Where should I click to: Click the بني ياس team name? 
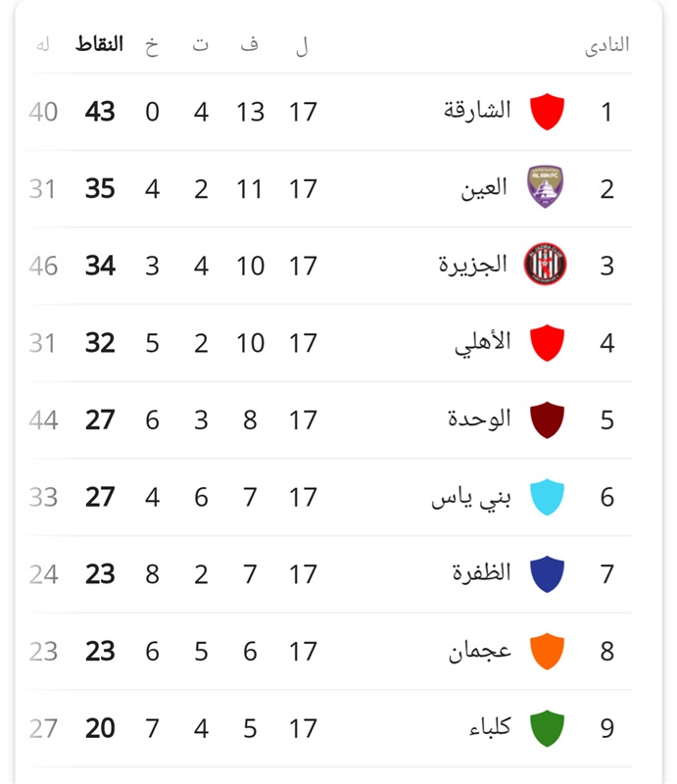[x=471, y=497]
